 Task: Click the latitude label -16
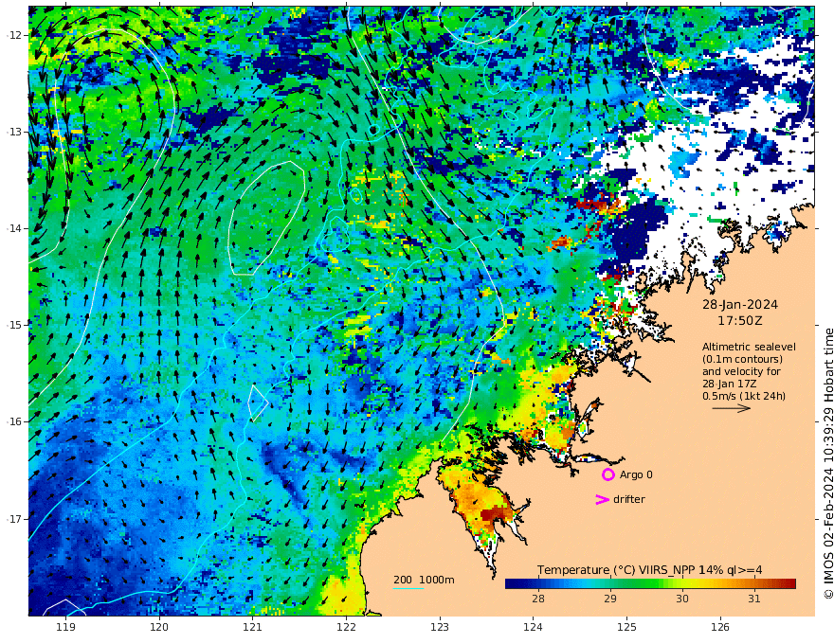pyautogui.click(x=13, y=421)
